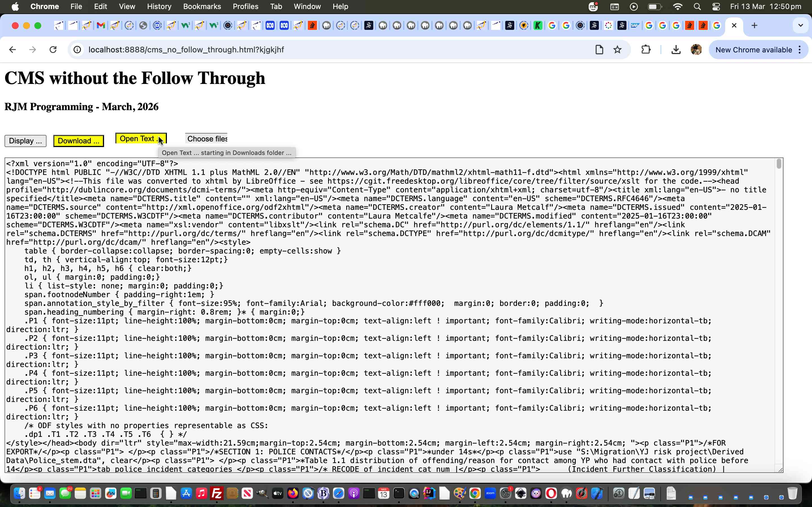Click the Wi-Fi status icon
The width and height of the screenshot is (812, 507).
(678, 6)
